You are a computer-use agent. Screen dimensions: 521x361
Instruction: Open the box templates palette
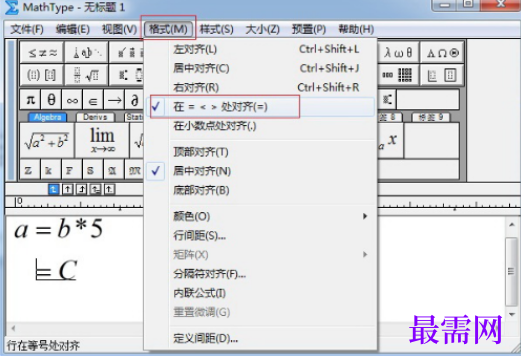(x=442, y=74)
